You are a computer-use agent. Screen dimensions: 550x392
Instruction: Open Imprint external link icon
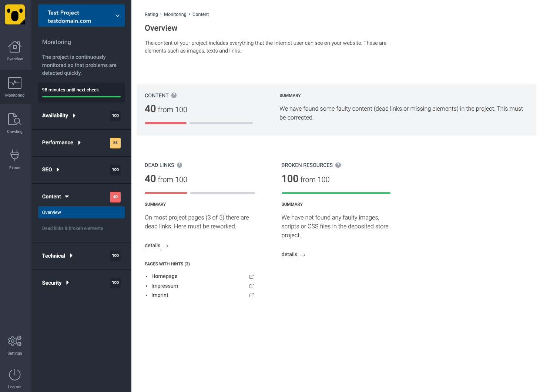251,295
